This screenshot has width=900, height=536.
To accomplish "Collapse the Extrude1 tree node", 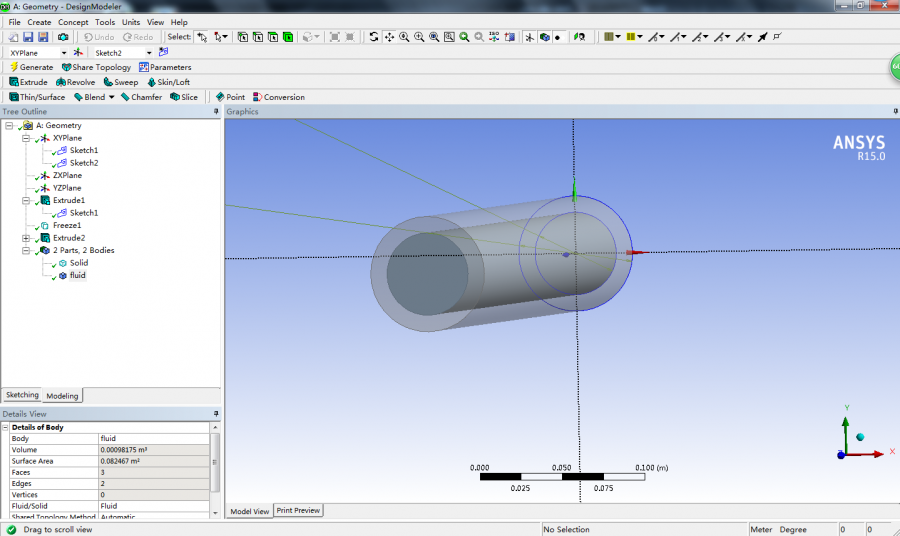I will coord(25,200).
